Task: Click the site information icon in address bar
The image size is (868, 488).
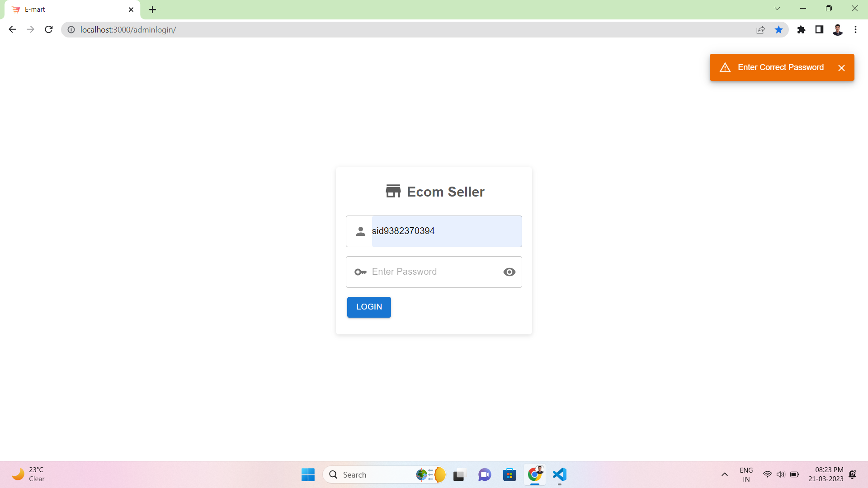Action: pos(71,29)
